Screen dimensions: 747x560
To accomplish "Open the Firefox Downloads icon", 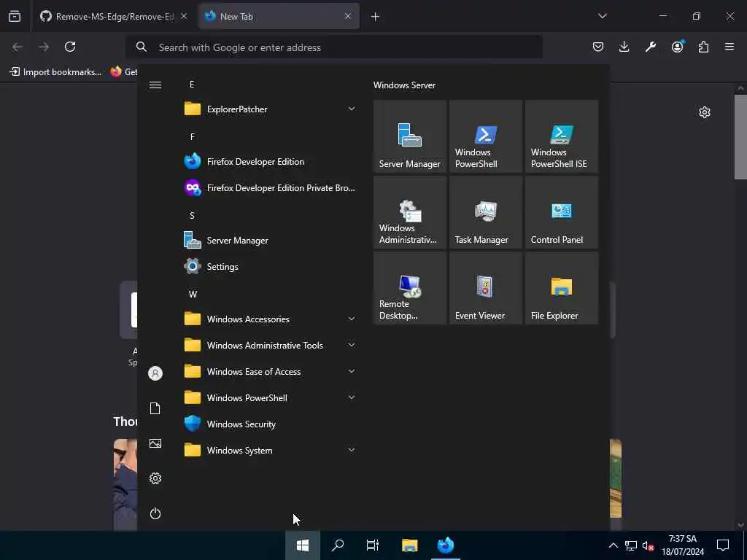I will [x=624, y=47].
